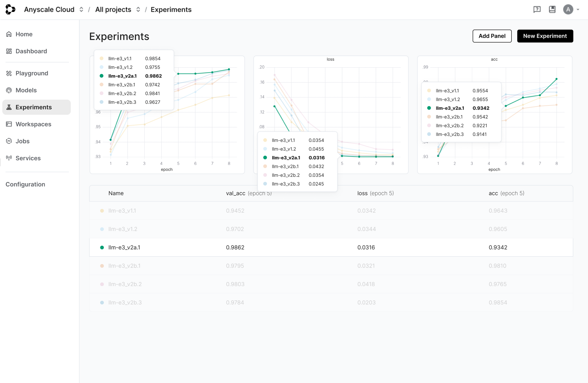Click the Services sidebar icon
This screenshot has width=588, height=383.
9,158
